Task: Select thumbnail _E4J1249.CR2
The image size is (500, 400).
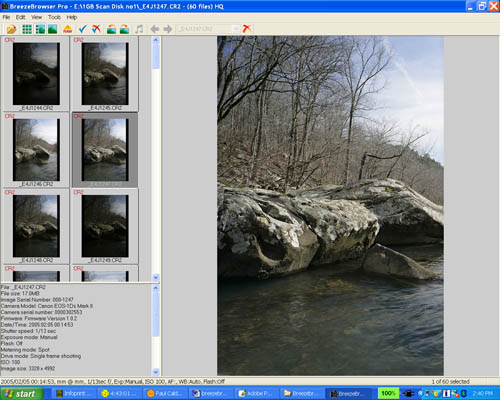Action: tap(105, 226)
